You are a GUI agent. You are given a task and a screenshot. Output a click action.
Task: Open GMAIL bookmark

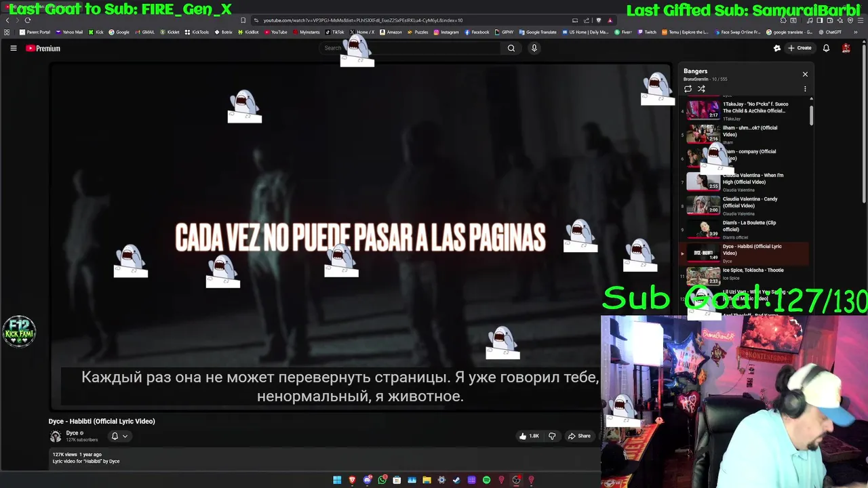144,32
